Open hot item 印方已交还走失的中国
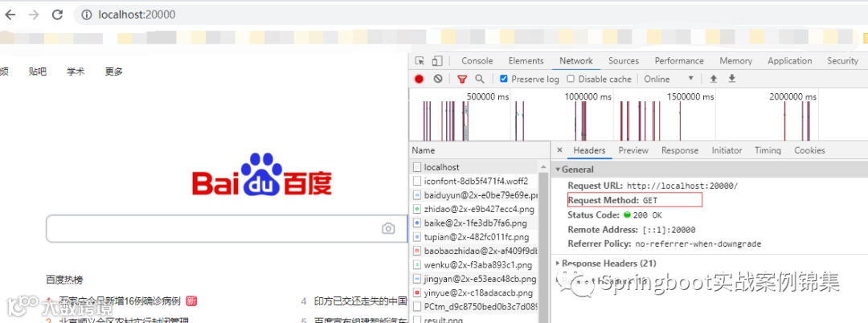Screen dimensions: 868x323 pyautogui.click(x=360, y=301)
